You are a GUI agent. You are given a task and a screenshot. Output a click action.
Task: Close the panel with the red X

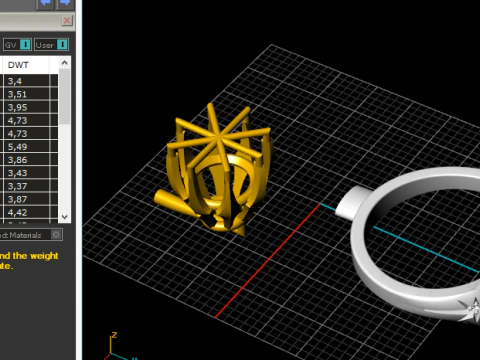pyautogui.click(x=67, y=21)
